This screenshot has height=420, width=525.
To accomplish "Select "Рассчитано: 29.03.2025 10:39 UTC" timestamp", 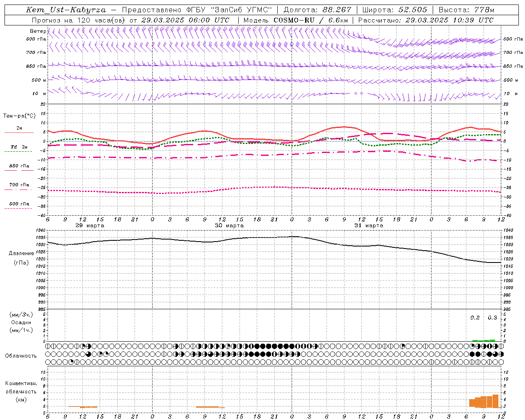I will coord(426,20).
